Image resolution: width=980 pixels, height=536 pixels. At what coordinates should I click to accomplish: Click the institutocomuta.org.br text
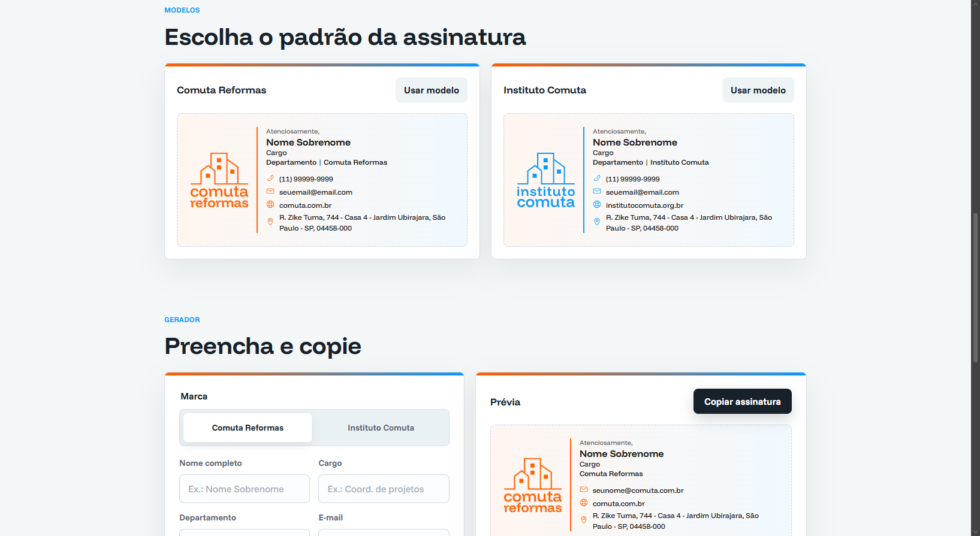[x=644, y=205]
